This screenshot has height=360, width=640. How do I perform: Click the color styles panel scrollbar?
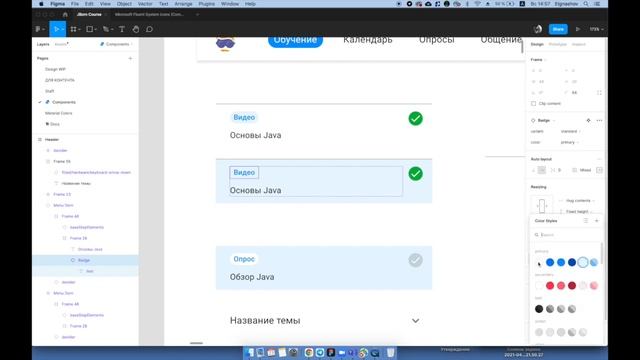click(602, 253)
